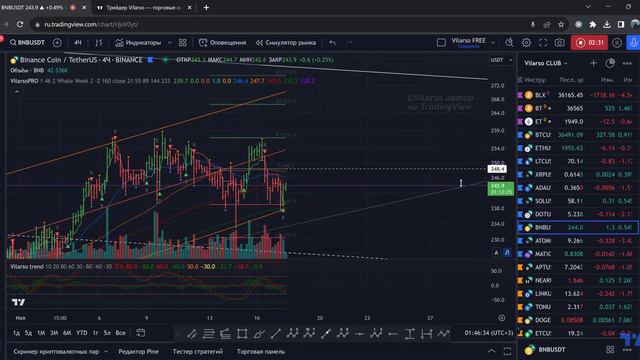
Task: Take a chart snapshot with camera icon
Action: tap(560, 42)
